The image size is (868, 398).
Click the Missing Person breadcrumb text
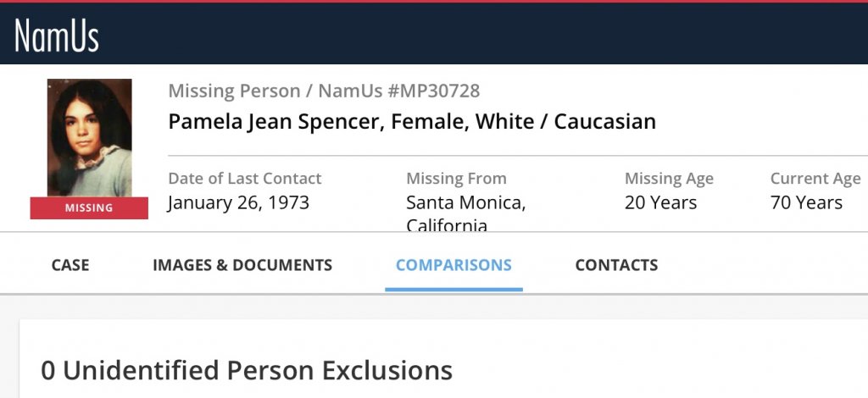(234, 91)
